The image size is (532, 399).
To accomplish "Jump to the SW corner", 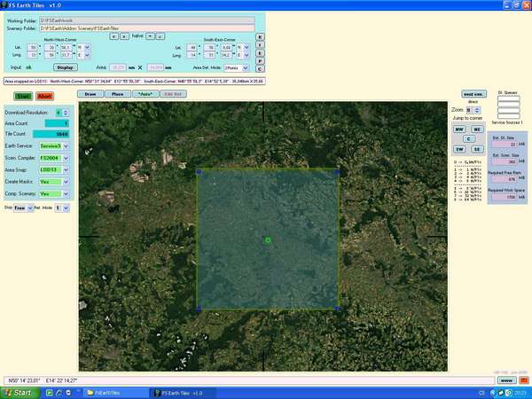I will point(460,148).
